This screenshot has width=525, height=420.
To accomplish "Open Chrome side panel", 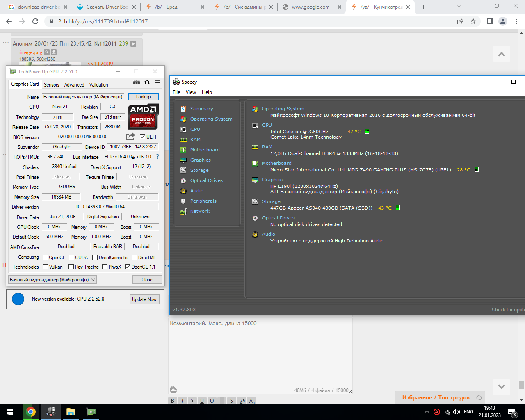I will tap(489, 21).
